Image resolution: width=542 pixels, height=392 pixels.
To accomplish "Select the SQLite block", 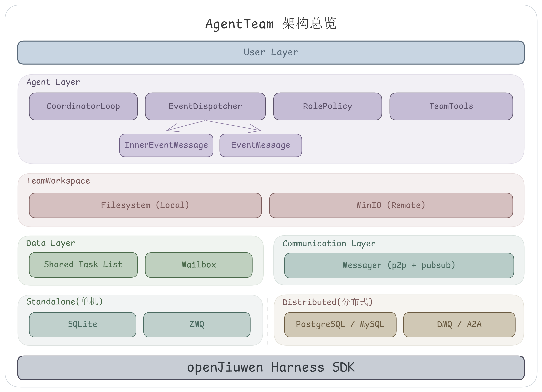I will 82,324.
